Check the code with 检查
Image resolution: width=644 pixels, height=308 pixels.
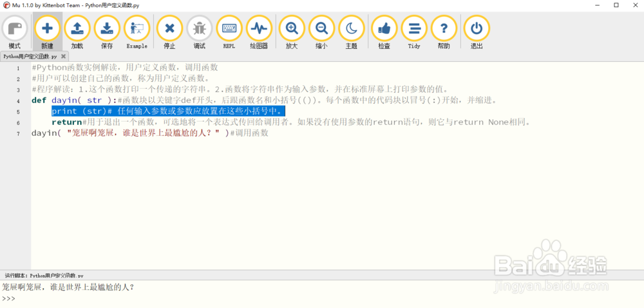click(384, 32)
